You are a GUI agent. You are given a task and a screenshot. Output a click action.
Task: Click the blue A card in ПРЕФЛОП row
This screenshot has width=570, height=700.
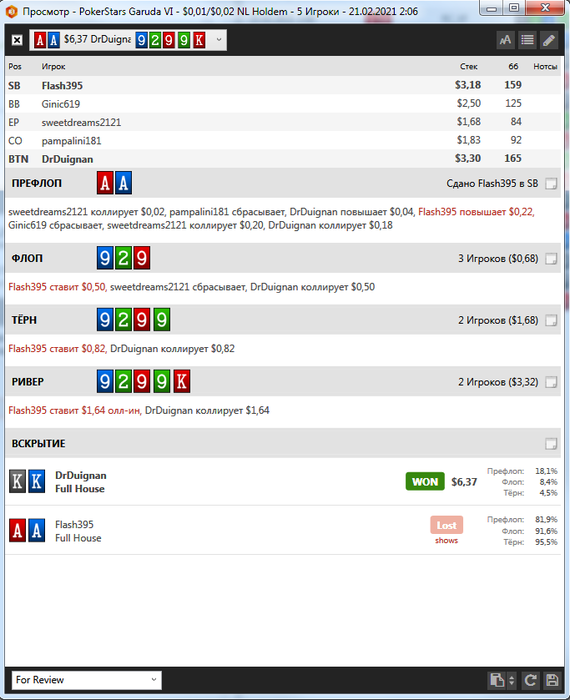124,183
